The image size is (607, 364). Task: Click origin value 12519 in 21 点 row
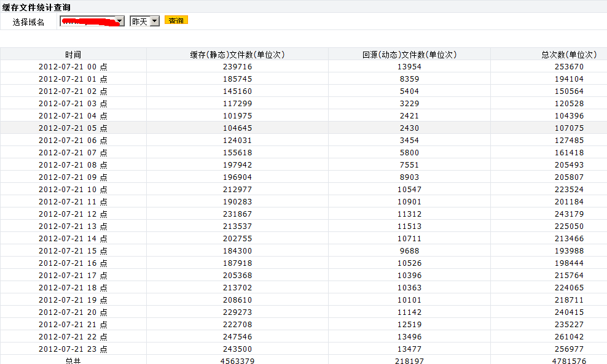[409, 325]
